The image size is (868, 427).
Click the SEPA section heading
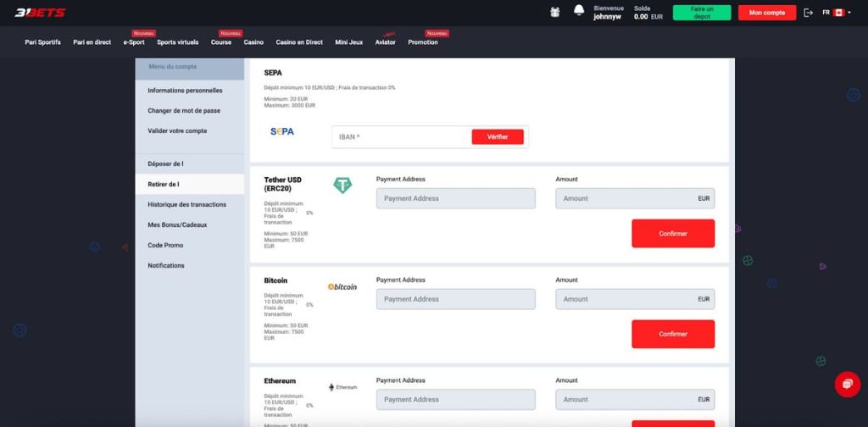click(273, 73)
